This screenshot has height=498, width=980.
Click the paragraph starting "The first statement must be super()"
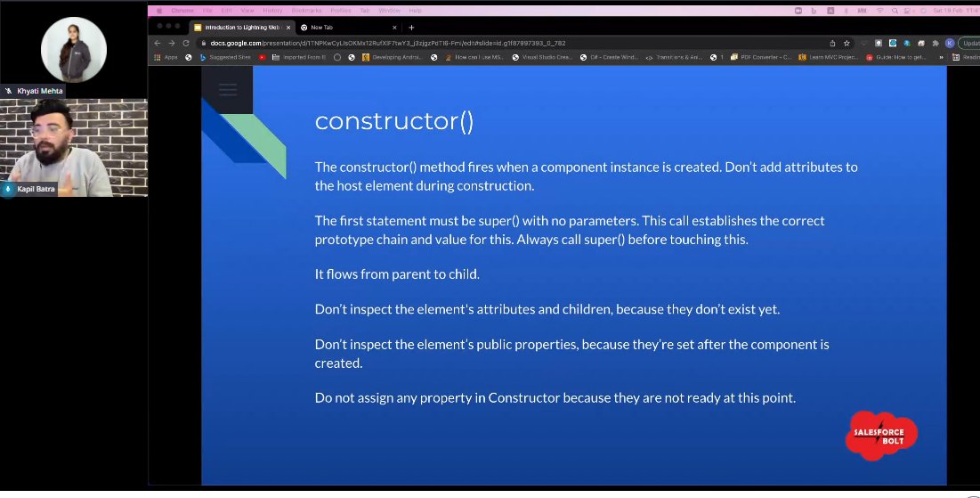click(x=570, y=230)
